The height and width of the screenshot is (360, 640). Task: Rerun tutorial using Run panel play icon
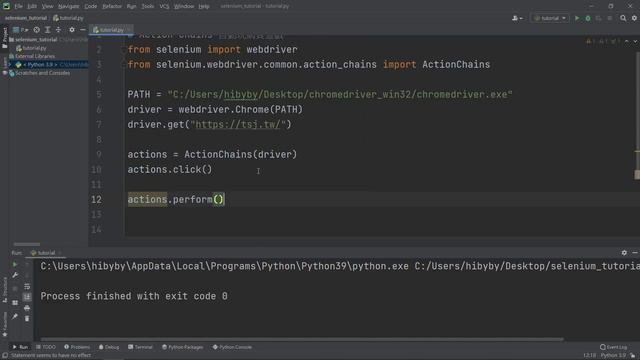[15, 264]
